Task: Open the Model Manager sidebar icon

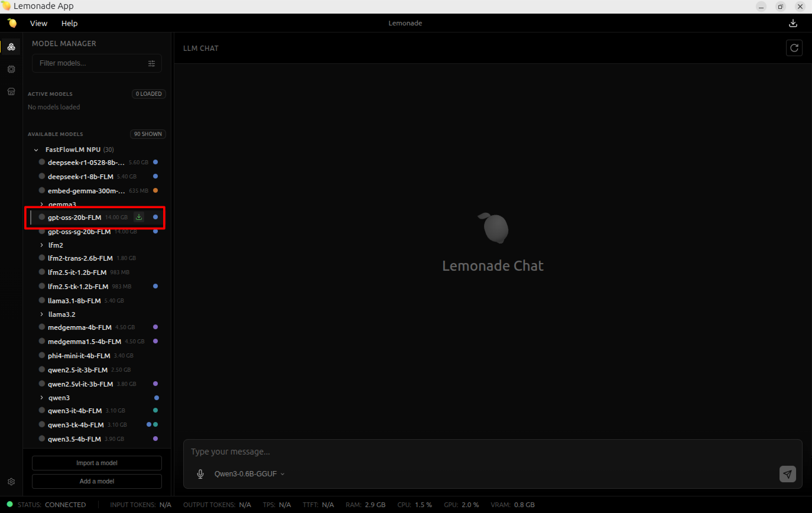Action: (11, 47)
